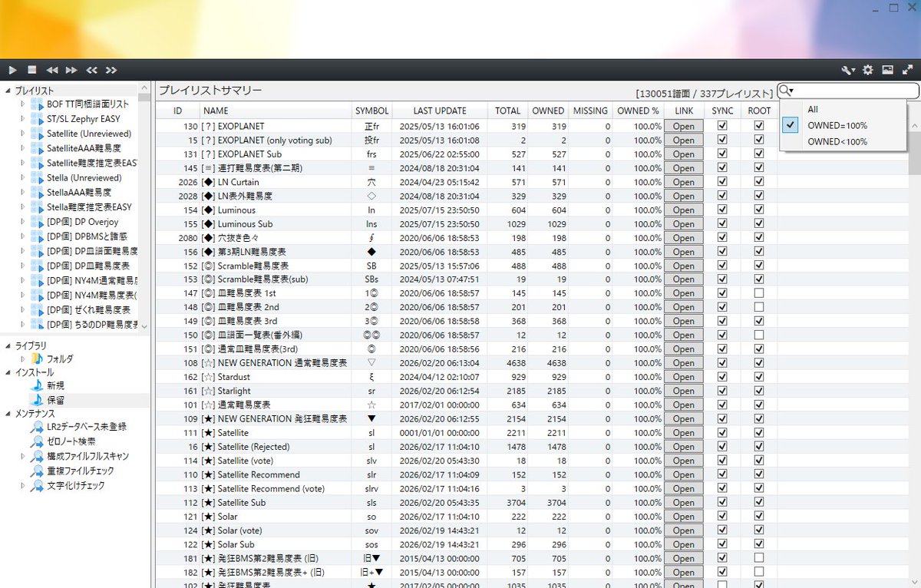
Task: Stop playback with the stop button
Action: tap(32, 70)
